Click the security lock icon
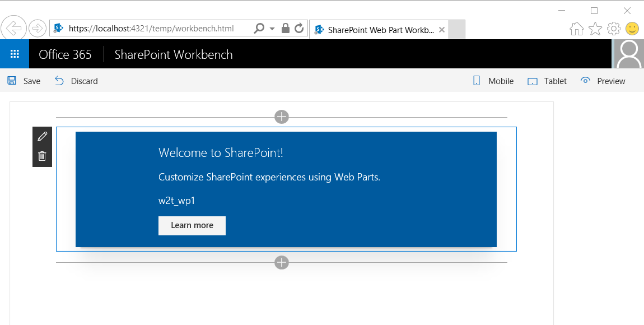Image resolution: width=644 pixels, height=325 pixels. pos(286,29)
